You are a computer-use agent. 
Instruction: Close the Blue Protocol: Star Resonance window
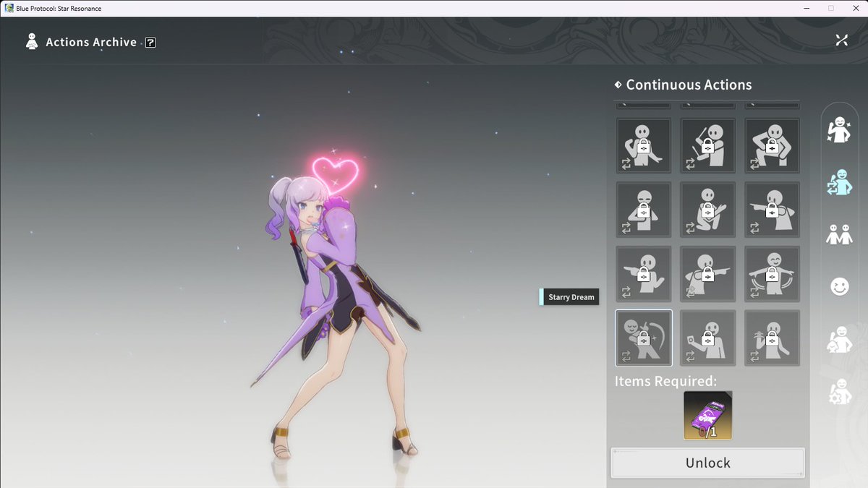tap(855, 8)
